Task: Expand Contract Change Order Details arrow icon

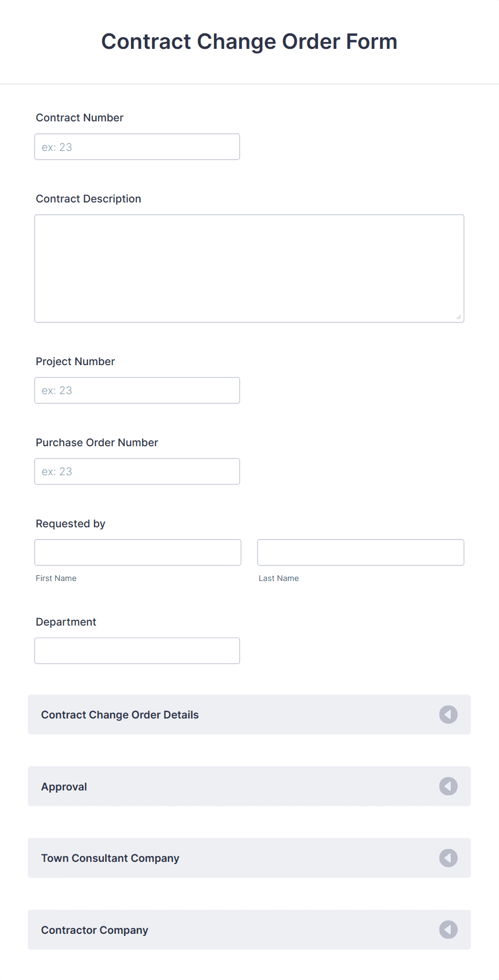Action: [x=448, y=715]
